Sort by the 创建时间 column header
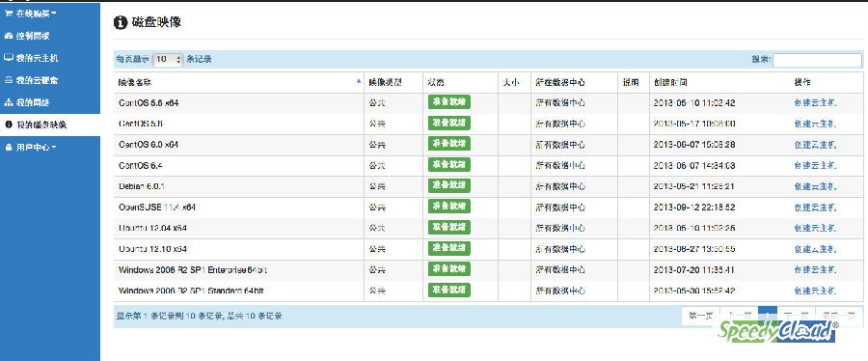Screen dimensions: 868x361 719,82
